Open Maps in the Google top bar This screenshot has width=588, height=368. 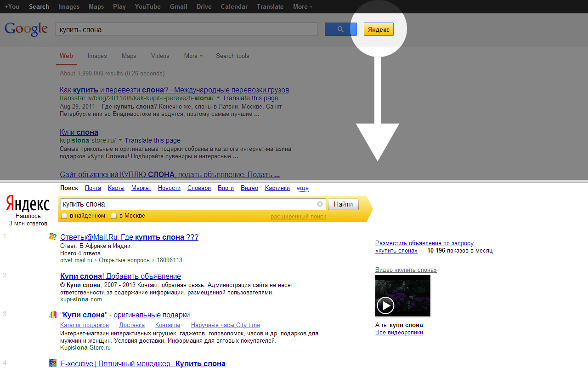click(x=96, y=6)
